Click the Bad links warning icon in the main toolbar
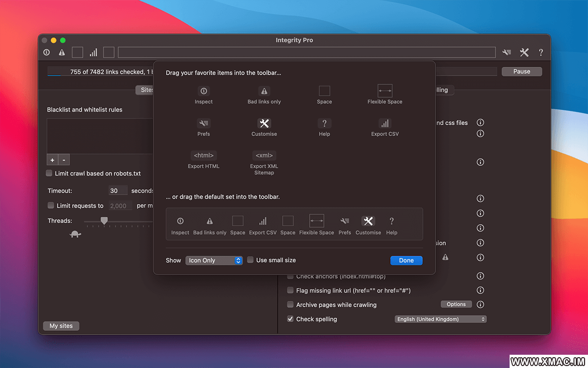Screen dimensions: 588x368 (x=62, y=53)
